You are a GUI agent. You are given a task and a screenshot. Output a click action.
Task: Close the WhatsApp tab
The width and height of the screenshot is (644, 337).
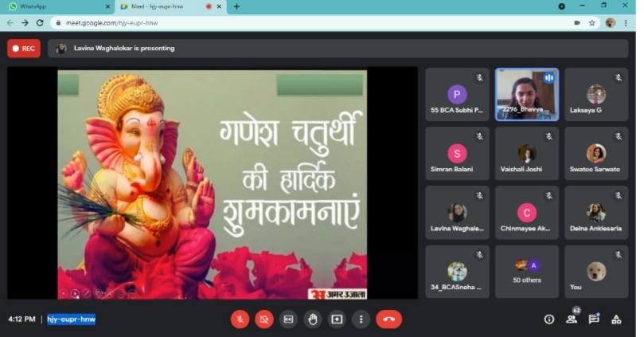(x=107, y=6)
